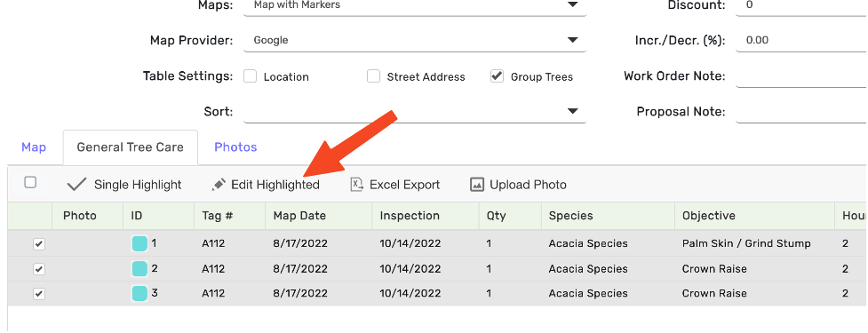Click the Single Highlight button label
The height and width of the screenshot is (333, 868).
[138, 185]
